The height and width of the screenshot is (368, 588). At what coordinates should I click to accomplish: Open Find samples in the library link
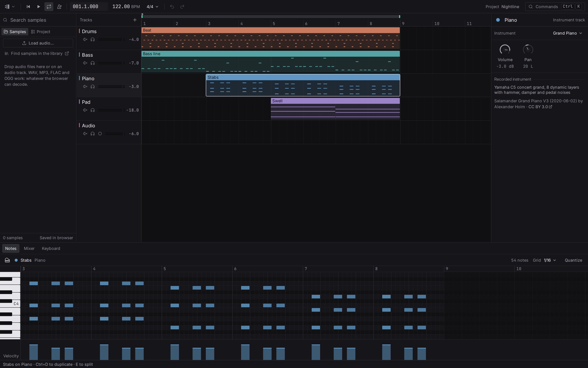(37, 53)
